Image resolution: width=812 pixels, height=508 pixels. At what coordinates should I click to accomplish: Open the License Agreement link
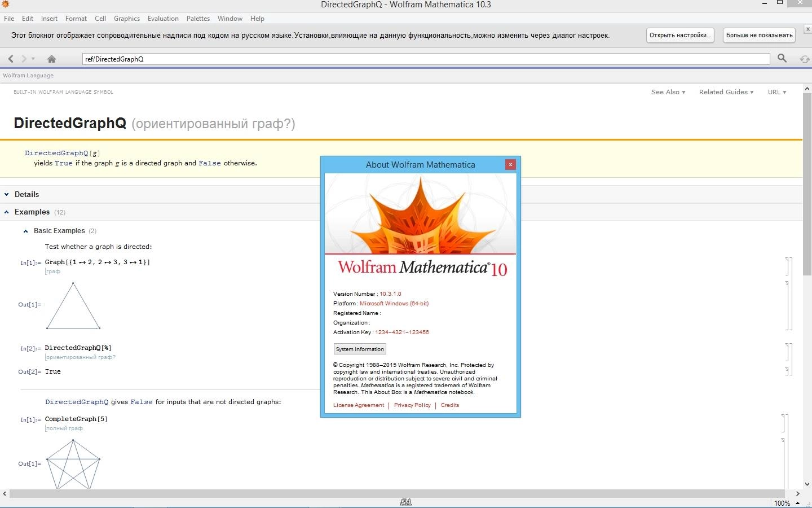point(359,405)
